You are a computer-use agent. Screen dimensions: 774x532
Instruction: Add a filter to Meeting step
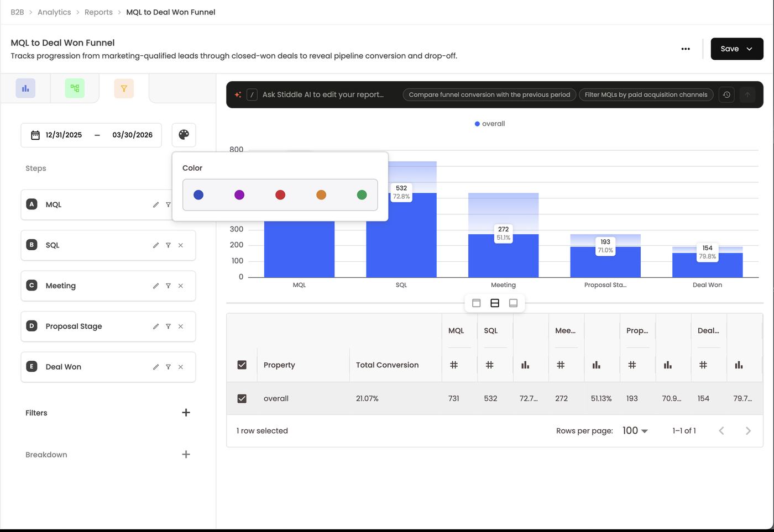(168, 286)
